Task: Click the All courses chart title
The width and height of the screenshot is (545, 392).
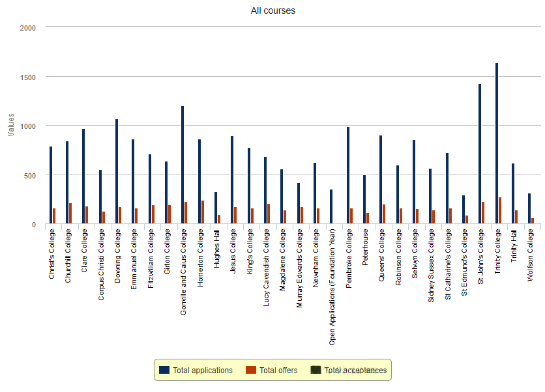Action: click(x=273, y=10)
